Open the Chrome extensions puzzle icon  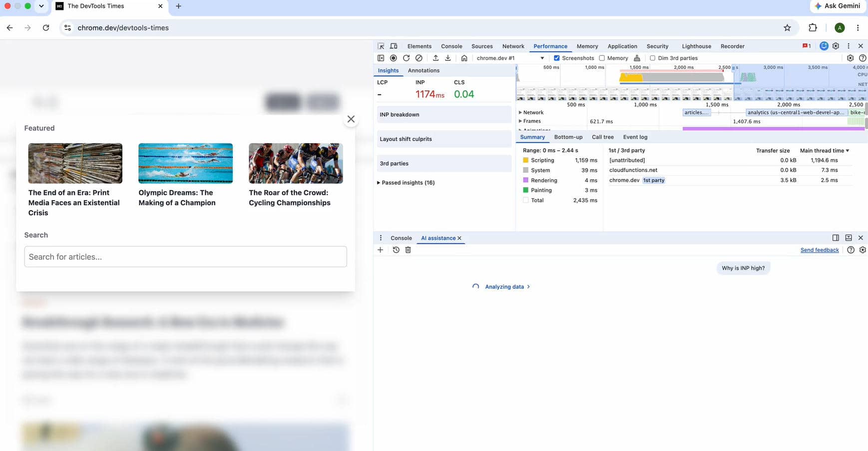[813, 28]
